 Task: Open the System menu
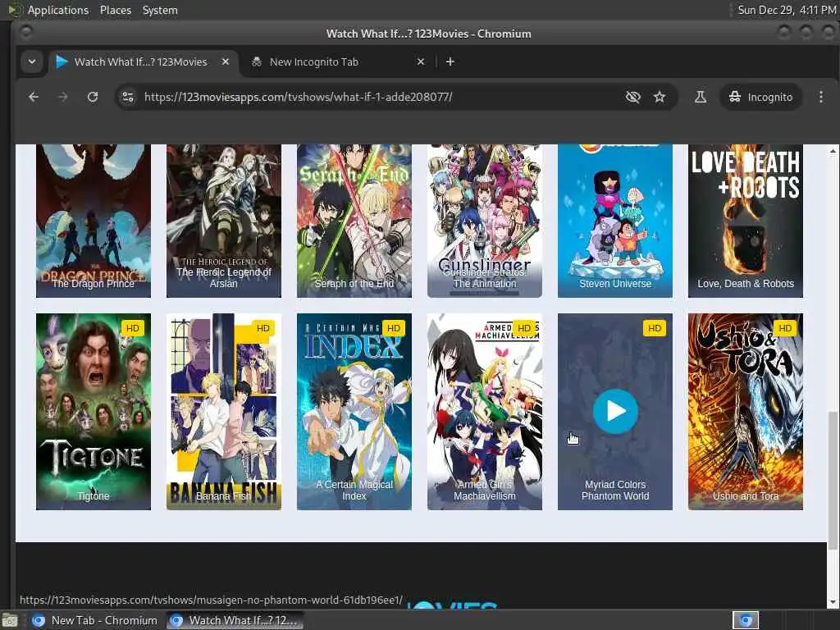point(160,10)
